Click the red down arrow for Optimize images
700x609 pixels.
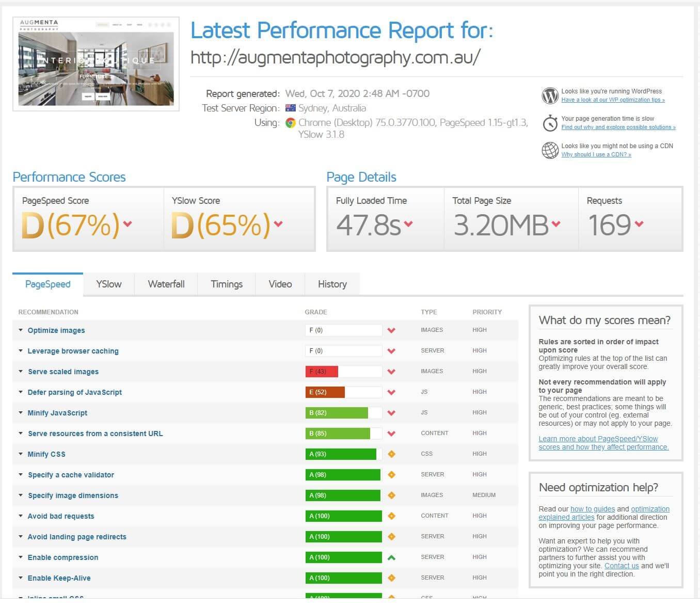391,330
